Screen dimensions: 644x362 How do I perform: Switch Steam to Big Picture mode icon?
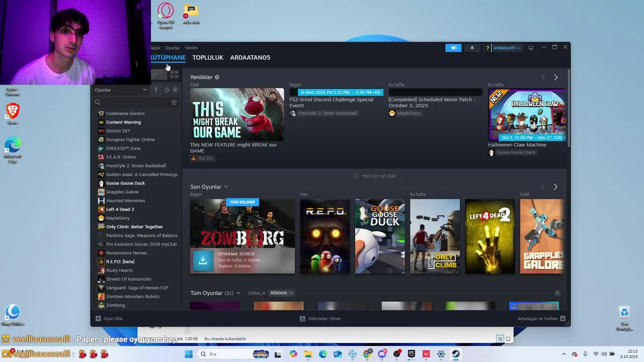click(531, 48)
